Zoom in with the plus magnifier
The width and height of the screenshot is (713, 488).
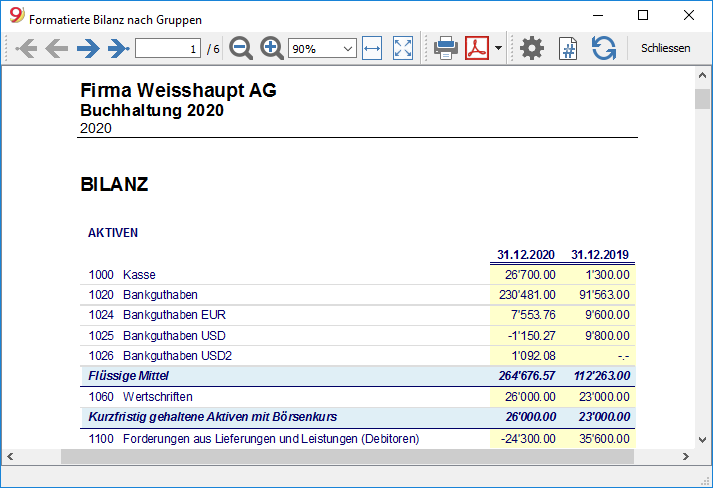tap(271, 48)
